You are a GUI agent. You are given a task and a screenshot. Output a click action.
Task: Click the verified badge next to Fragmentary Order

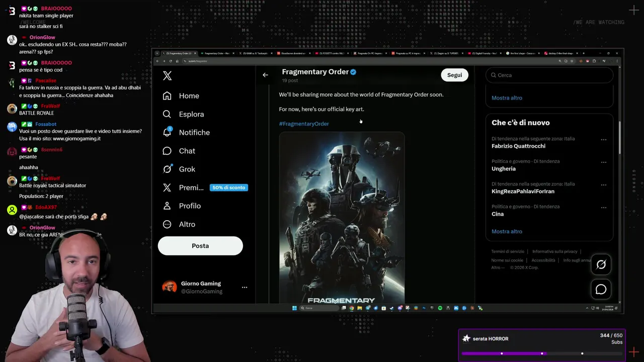click(353, 72)
